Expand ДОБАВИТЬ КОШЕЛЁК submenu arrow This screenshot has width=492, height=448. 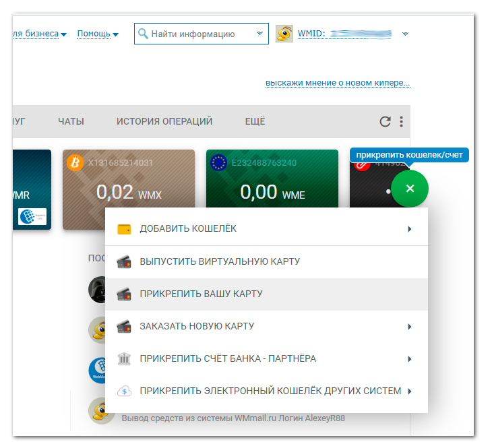point(410,229)
